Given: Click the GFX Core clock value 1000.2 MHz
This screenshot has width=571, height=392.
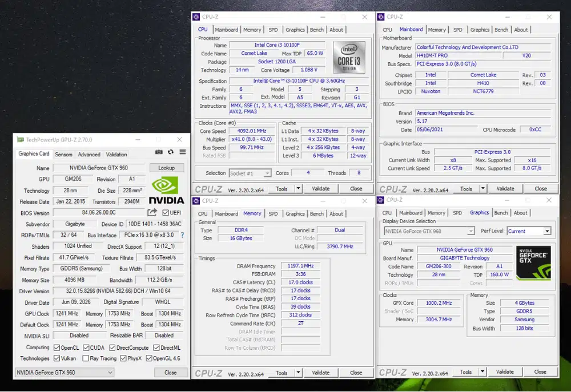Looking at the screenshot, I should pyautogui.click(x=439, y=303).
